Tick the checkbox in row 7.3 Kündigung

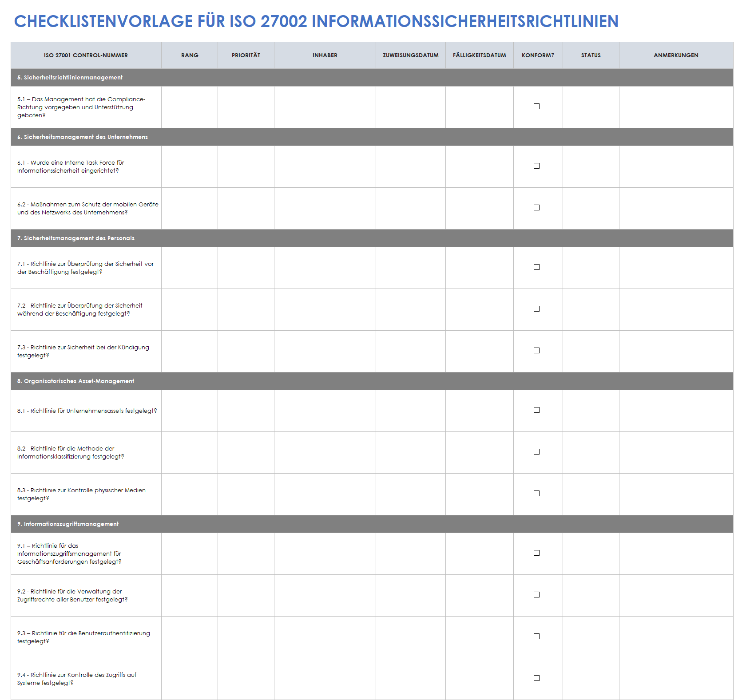click(x=536, y=351)
